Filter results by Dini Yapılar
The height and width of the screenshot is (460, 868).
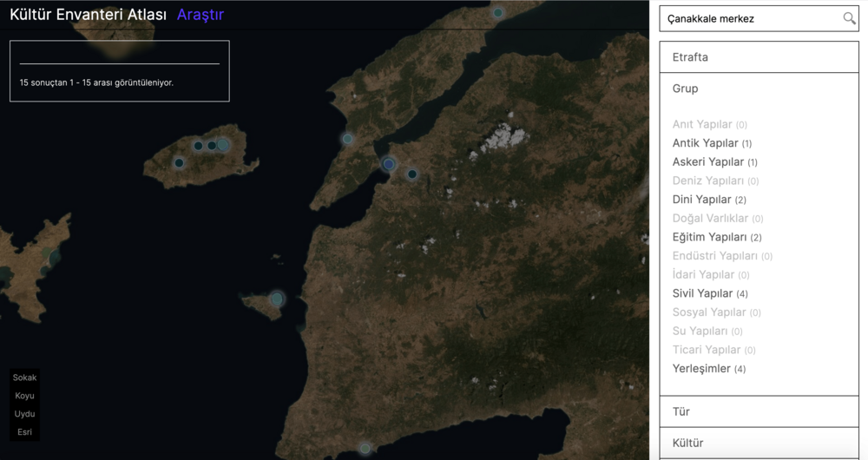tap(708, 200)
